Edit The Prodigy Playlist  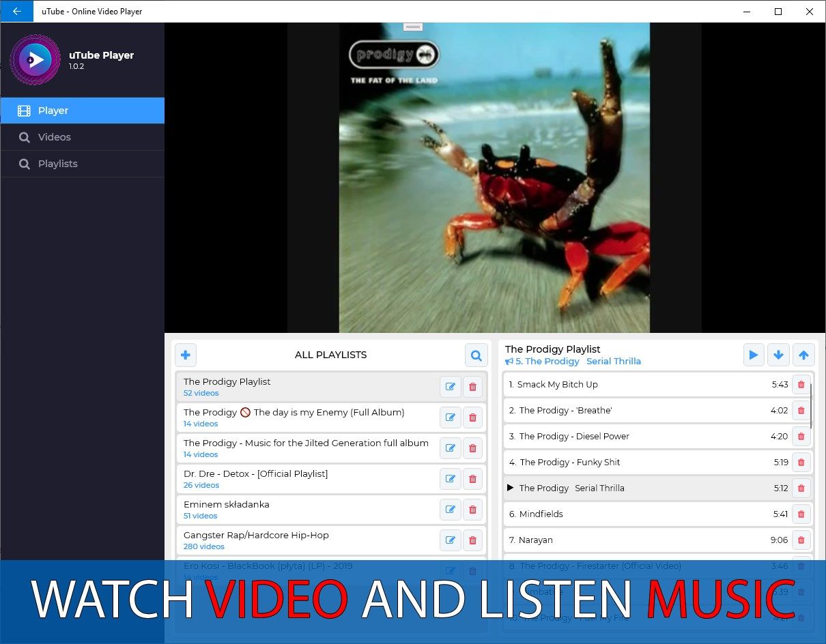(451, 387)
